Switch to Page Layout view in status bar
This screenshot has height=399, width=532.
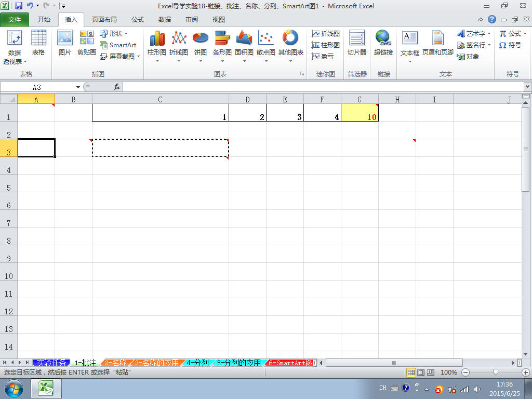[x=421, y=372]
